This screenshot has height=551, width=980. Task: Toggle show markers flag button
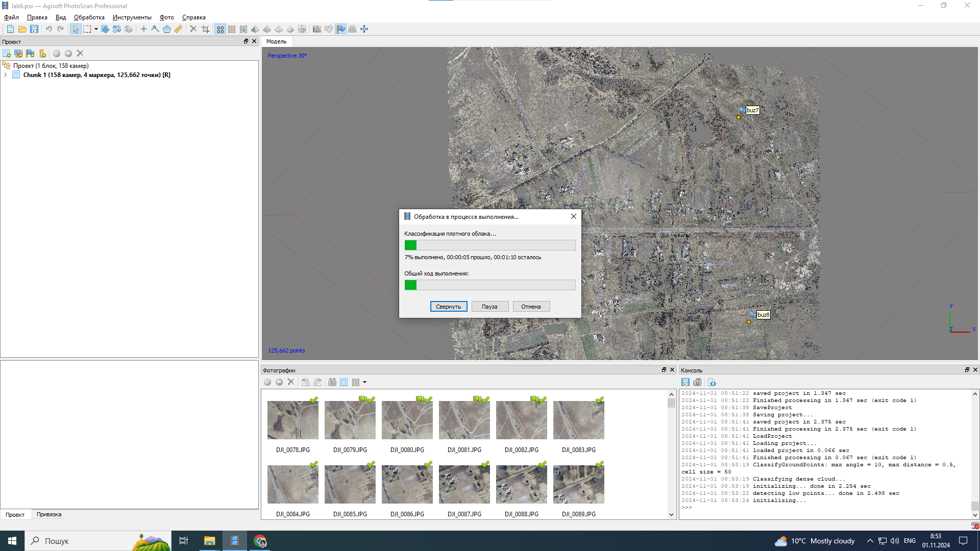point(340,29)
